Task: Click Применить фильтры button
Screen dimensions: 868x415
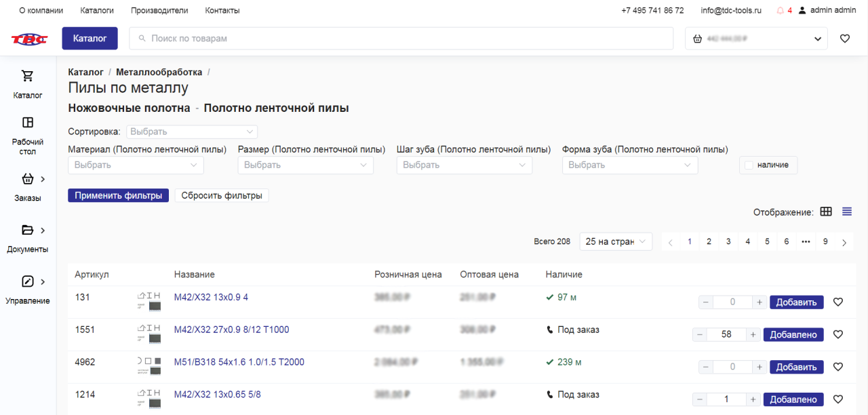Action: (x=118, y=195)
